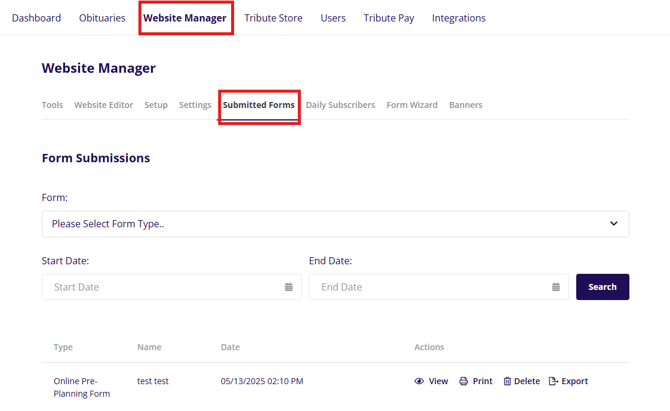Click the eye icon next to View

coord(419,381)
